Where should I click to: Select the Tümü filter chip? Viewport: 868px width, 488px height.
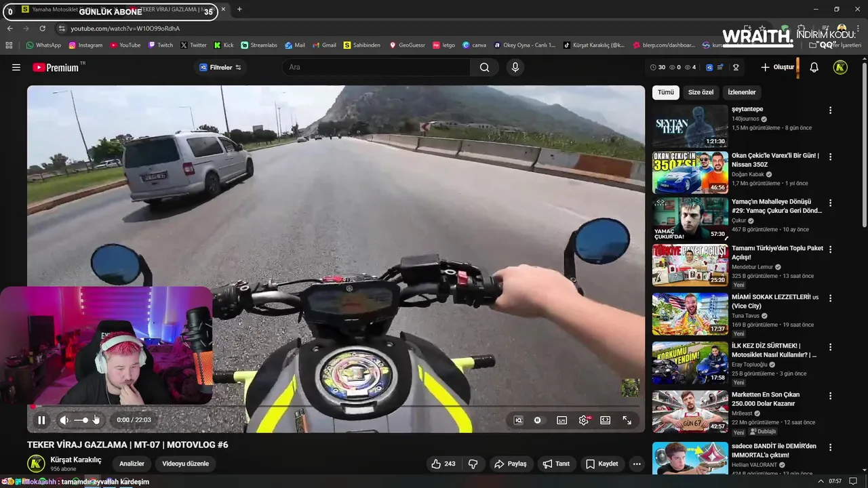pos(666,92)
